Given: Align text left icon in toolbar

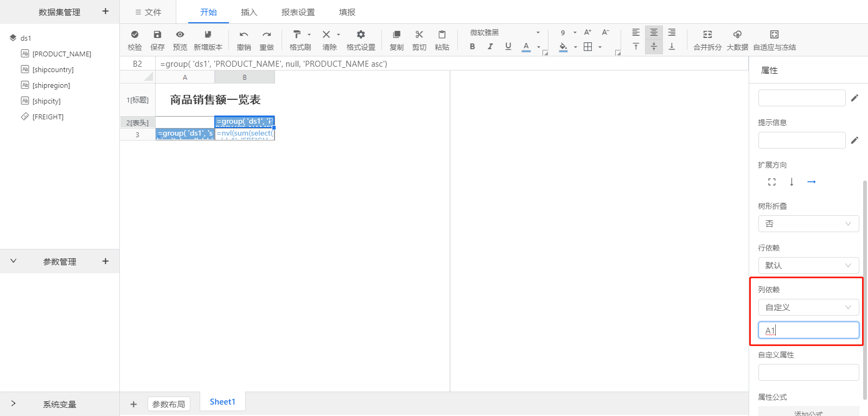Looking at the screenshot, I should pos(636,33).
